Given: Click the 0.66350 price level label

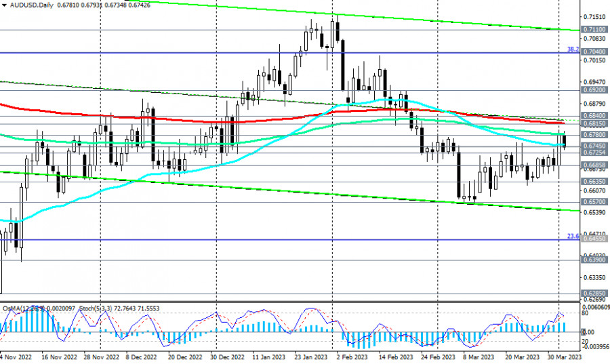Looking at the screenshot, I should click(594, 182).
